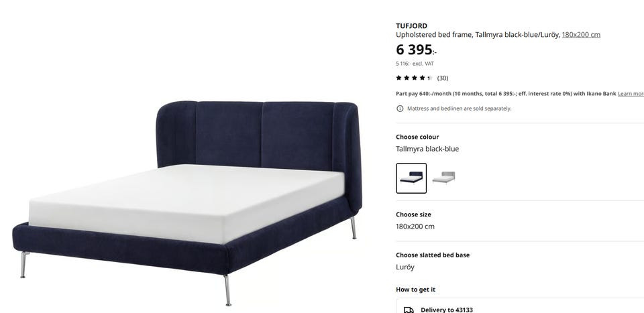Select the Tallmyra black-blue colour swatch
The image size is (644, 313).
coord(411,178)
